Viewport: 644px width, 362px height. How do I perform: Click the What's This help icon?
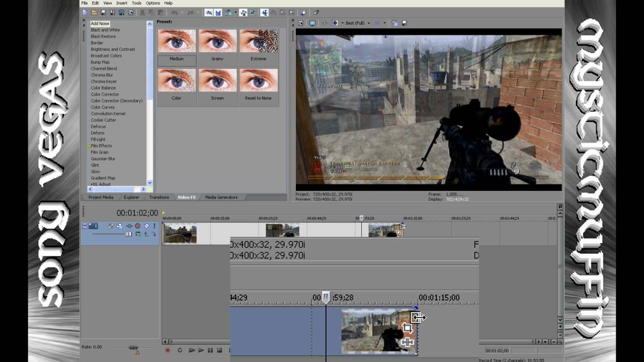(x=316, y=13)
